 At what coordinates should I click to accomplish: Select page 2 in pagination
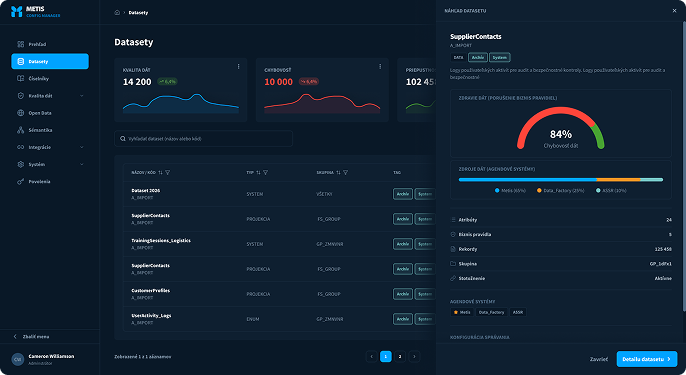[x=400, y=357]
